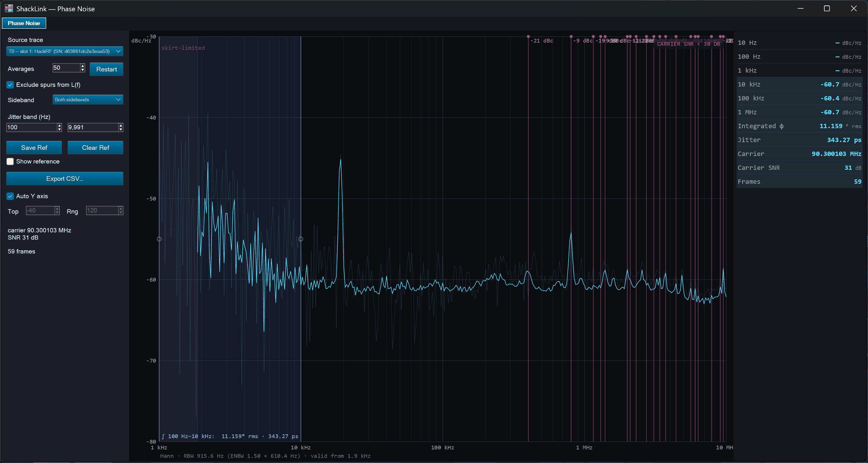
Task: Click the Frames value 59
Action: pos(857,182)
